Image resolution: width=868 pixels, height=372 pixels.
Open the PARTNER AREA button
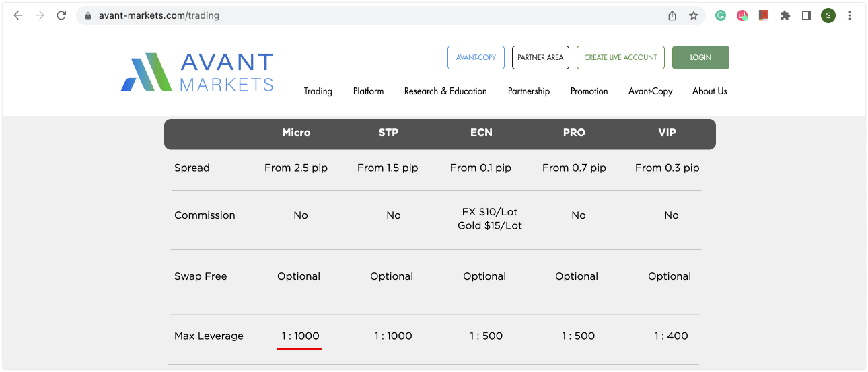[540, 57]
